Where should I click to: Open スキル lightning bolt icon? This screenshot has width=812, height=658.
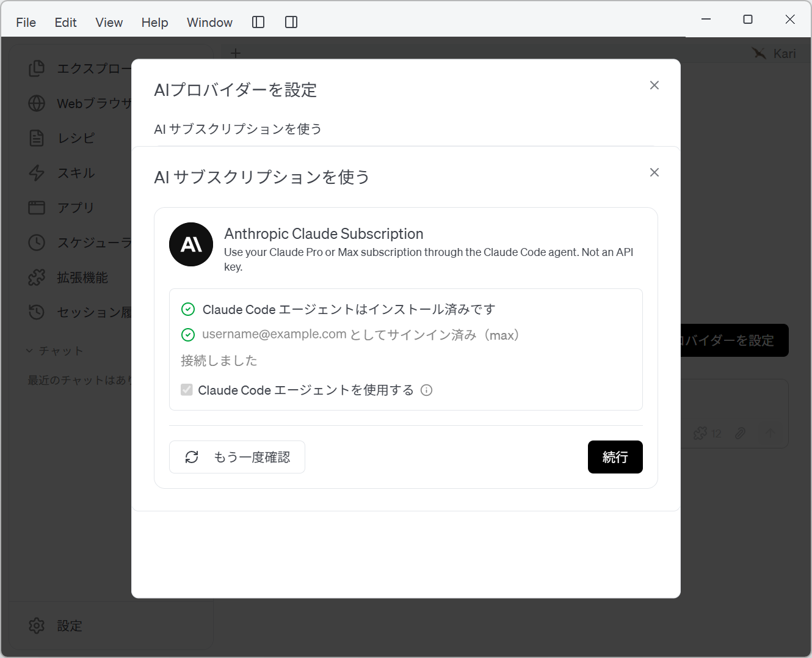37,173
